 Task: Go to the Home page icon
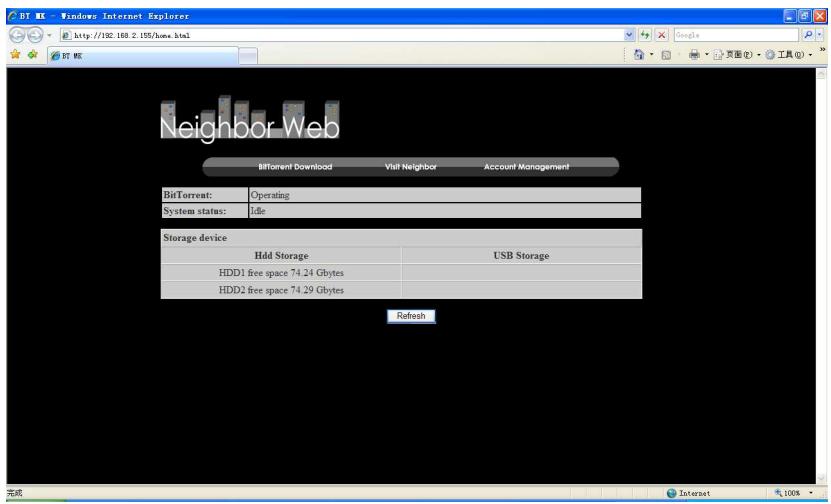click(639, 55)
